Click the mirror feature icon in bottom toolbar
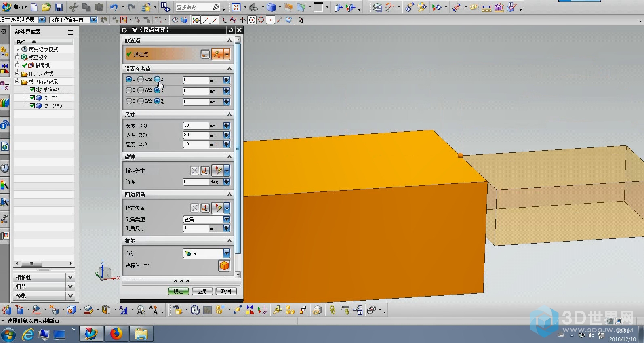 click(250, 310)
